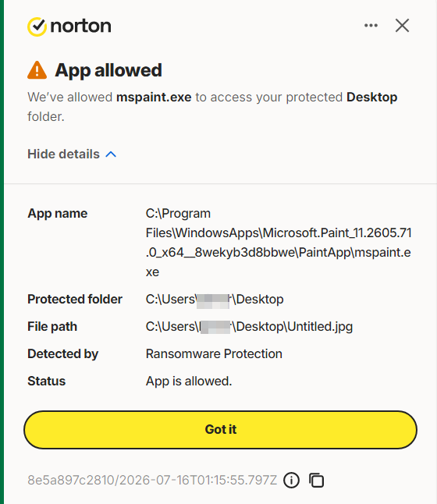Screen dimensions: 437x504
Task: Click the mspaint.exe bold app name
Action: point(154,97)
